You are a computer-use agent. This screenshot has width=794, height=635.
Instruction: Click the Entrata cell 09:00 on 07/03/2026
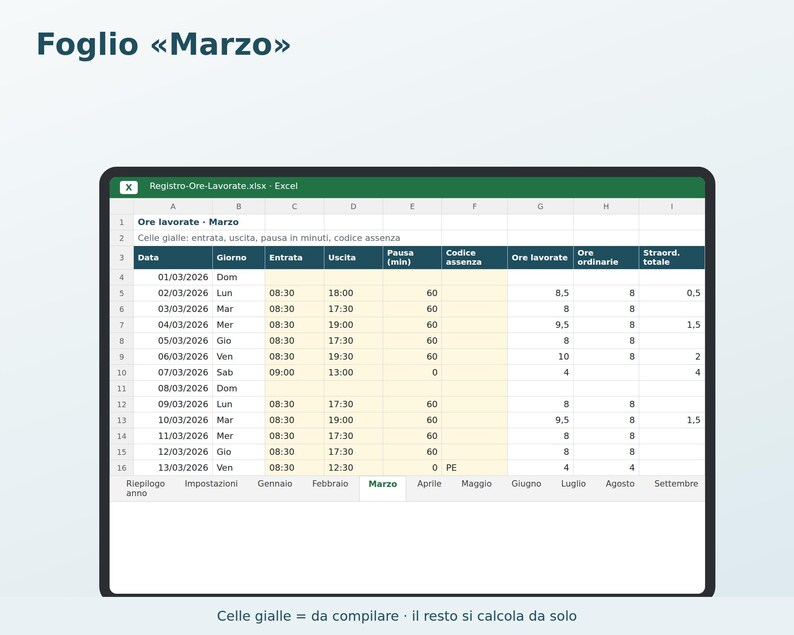point(294,373)
